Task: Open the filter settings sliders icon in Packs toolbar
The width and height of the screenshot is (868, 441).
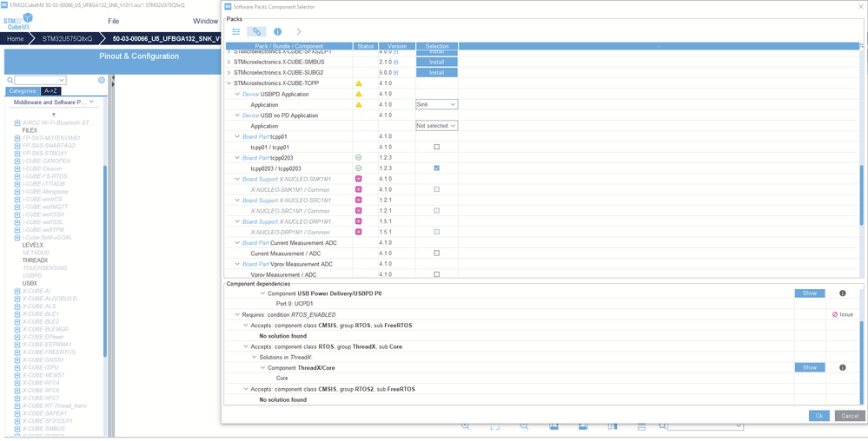Action: [235, 31]
